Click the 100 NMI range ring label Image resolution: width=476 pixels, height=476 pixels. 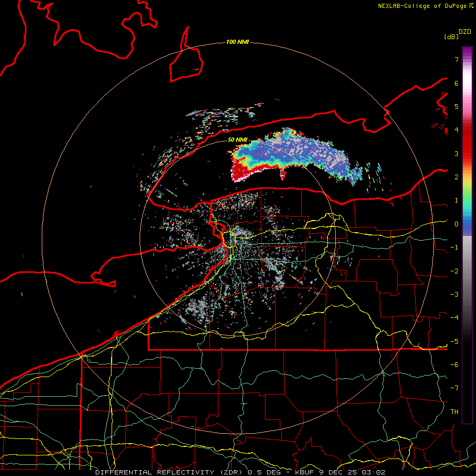coord(237,42)
